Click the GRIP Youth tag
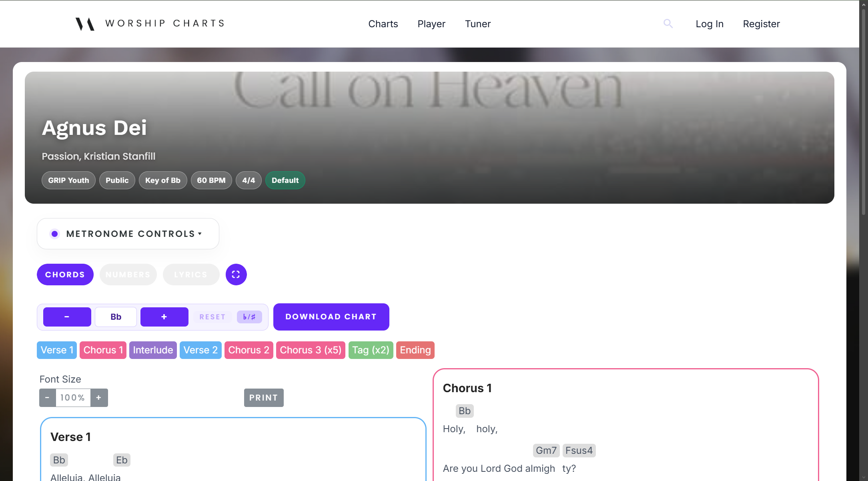The height and width of the screenshot is (481, 868). (68, 180)
